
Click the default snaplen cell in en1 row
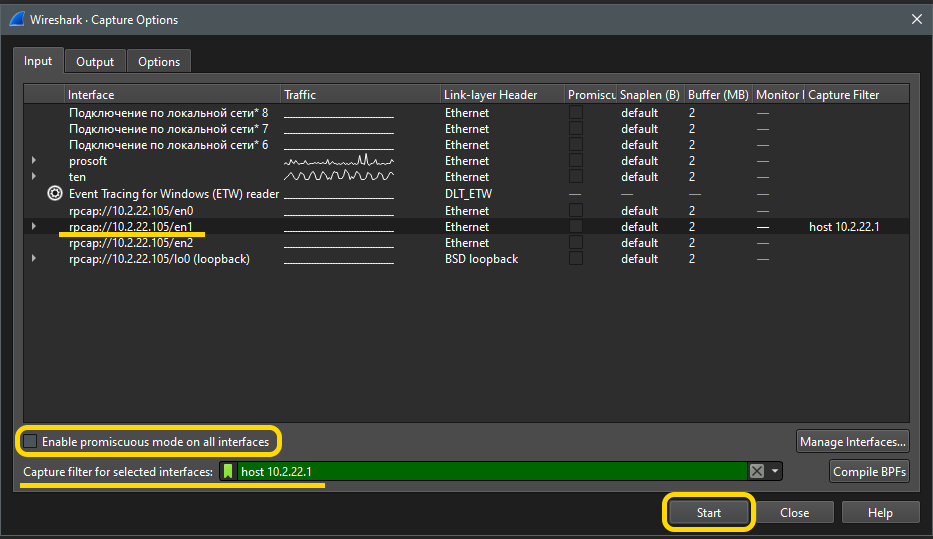click(640, 227)
